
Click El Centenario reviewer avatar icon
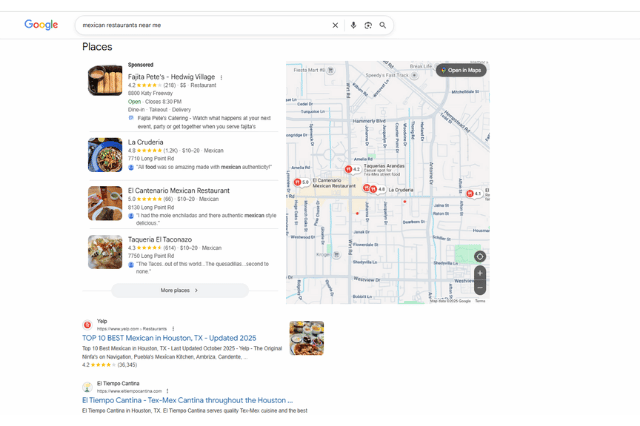(x=131, y=216)
